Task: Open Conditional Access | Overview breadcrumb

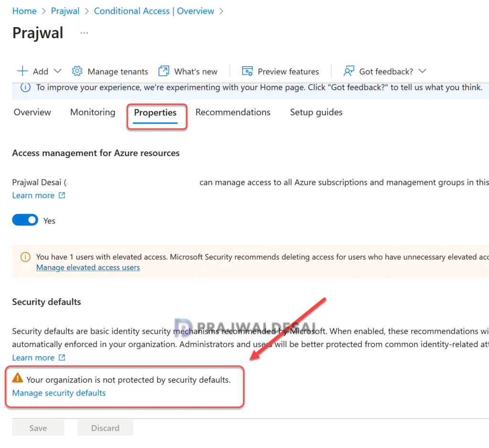Action: pyautogui.click(x=154, y=11)
